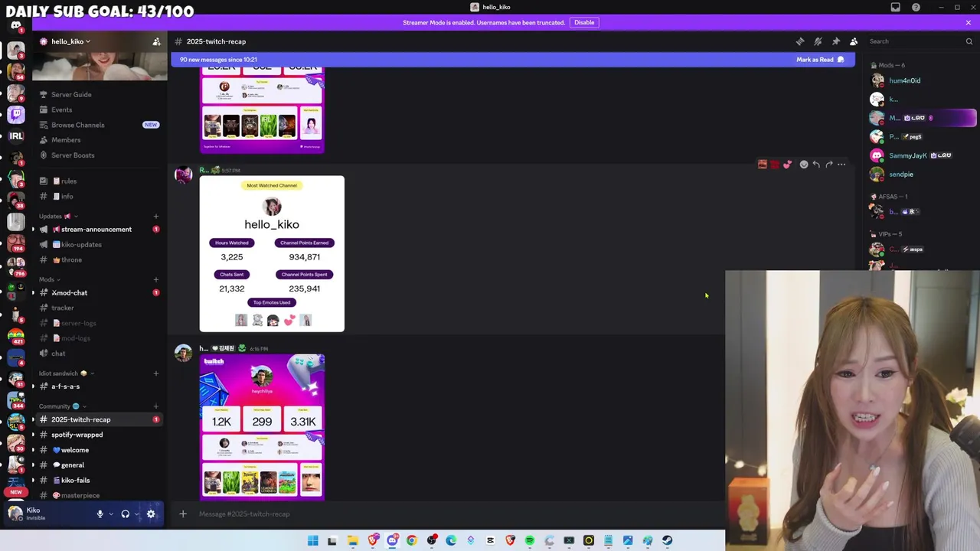
Task: Open the Twitch server icon in server list
Action: pos(16,115)
